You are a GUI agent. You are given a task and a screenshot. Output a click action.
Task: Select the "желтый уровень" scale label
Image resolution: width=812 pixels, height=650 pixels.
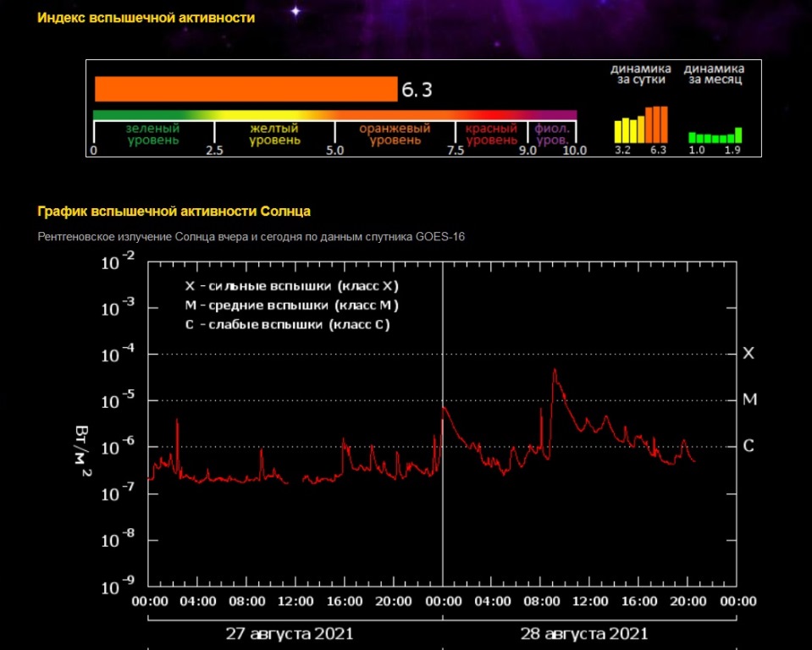pyautogui.click(x=274, y=135)
